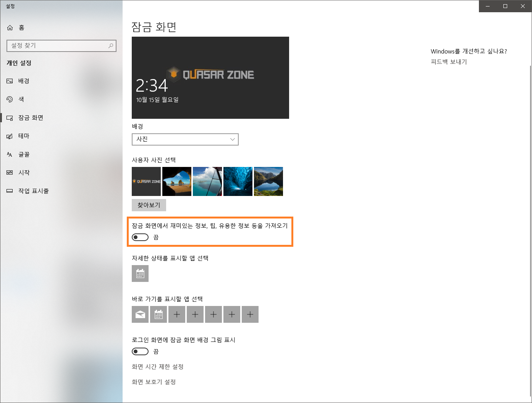This screenshot has width=532, height=403.
Task: Open the 화면 보호기 설정 link
Action: click(x=154, y=382)
